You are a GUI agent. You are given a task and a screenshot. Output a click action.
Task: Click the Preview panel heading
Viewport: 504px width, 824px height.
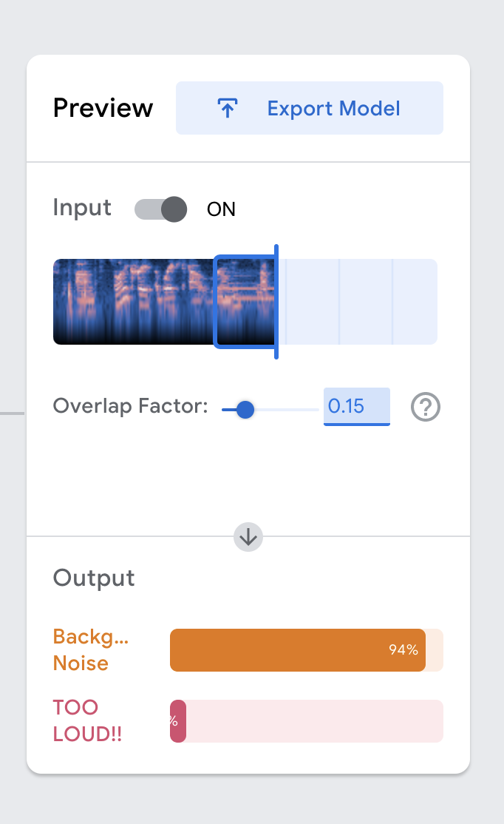pyautogui.click(x=103, y=108)
